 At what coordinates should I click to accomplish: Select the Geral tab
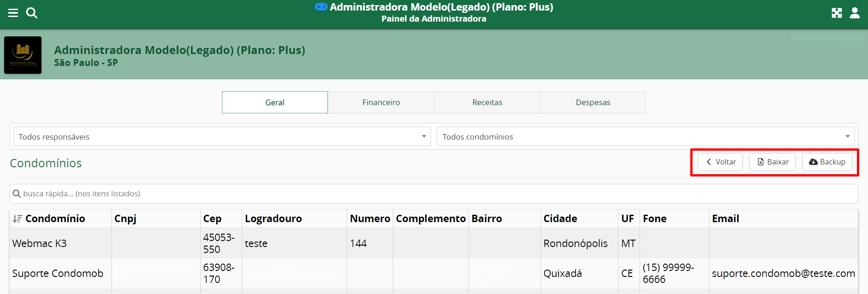point(275,102)
